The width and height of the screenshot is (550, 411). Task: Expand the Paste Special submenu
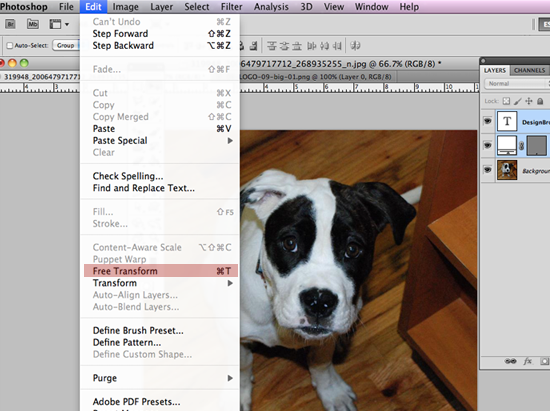pyautogui.click(x=161, y=141)
